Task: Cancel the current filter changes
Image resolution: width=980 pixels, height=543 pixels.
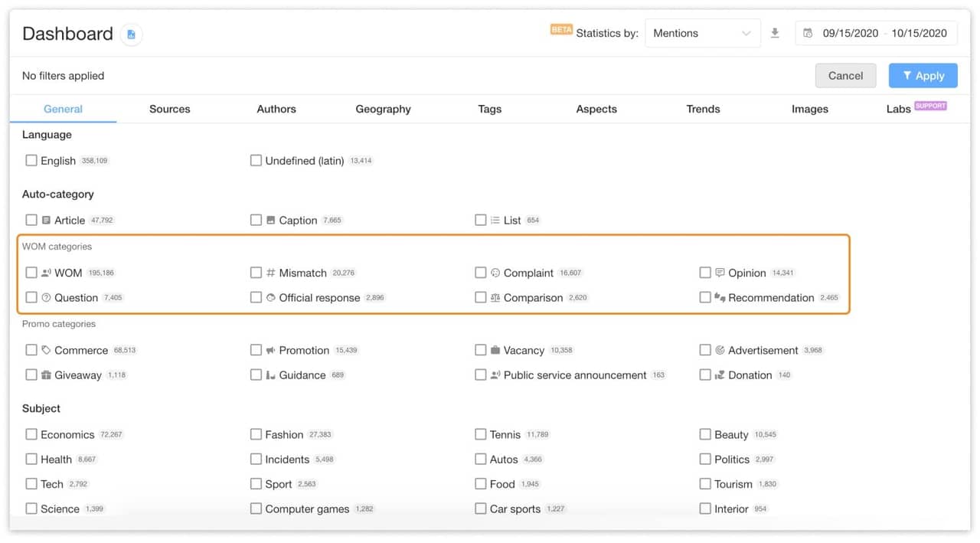Action: (x=845, y=75)
